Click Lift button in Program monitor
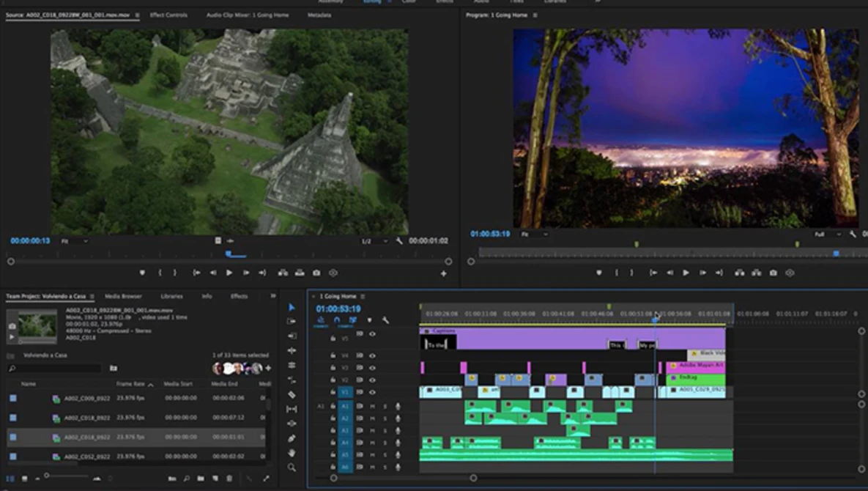The height and width of the screenshot is (491, 868). point(740,273)
